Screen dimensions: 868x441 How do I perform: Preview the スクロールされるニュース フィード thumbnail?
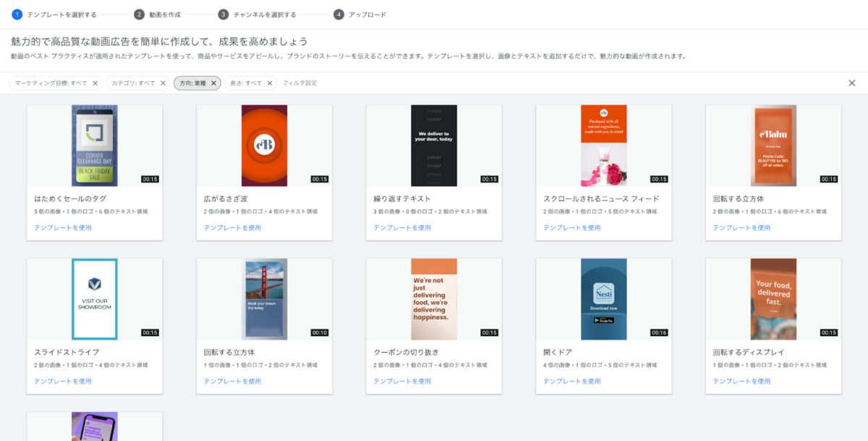point(604,146)
